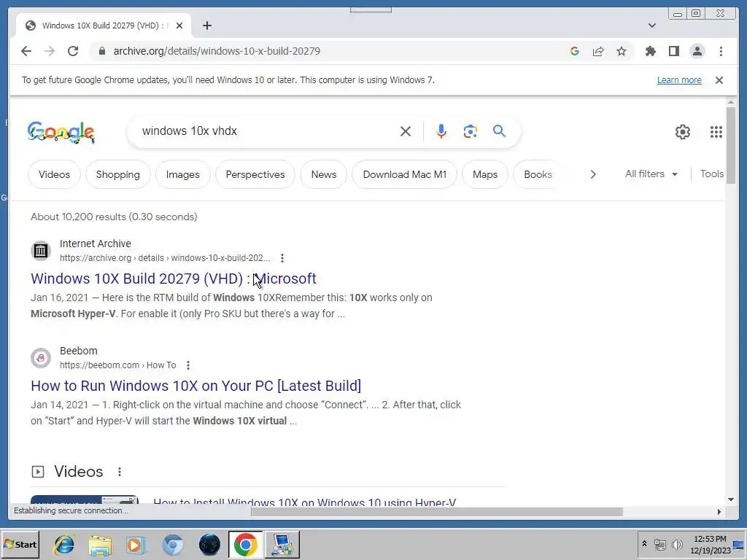Open the search Tools button

[712, 174]
